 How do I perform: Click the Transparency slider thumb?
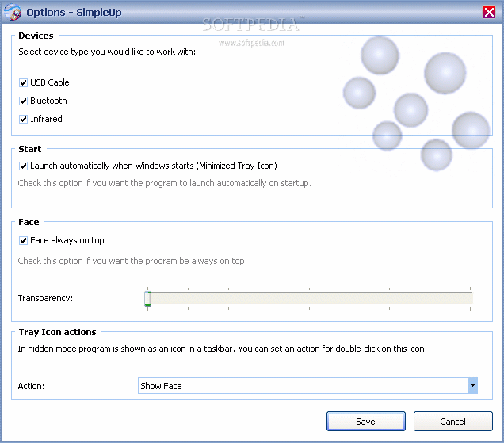pyautogui.click(x=148, y=299)
